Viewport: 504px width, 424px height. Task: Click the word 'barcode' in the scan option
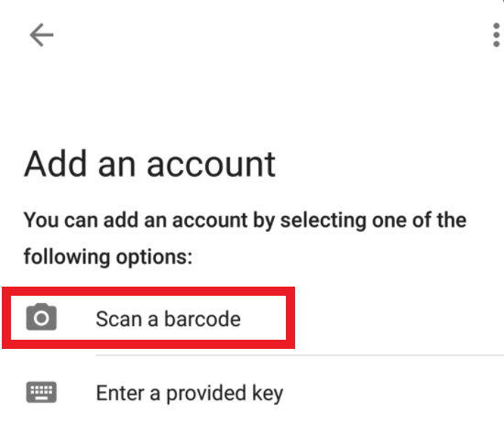click(x=203, y=319)
